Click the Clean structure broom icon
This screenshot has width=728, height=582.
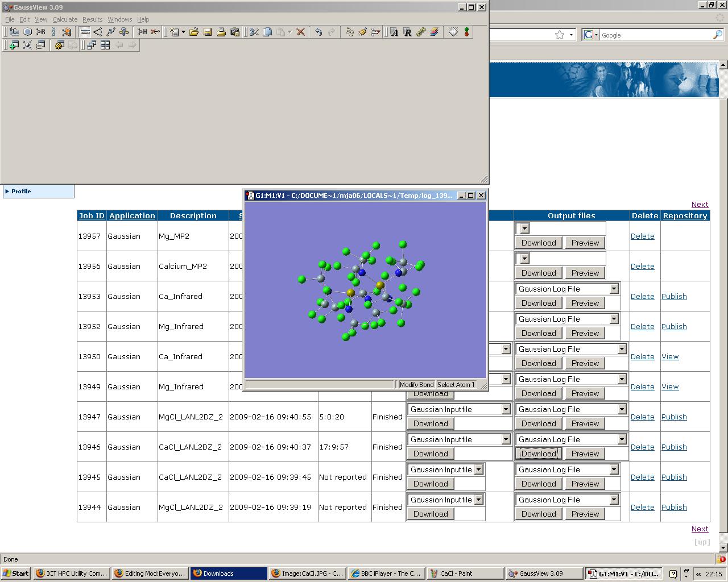363,32
